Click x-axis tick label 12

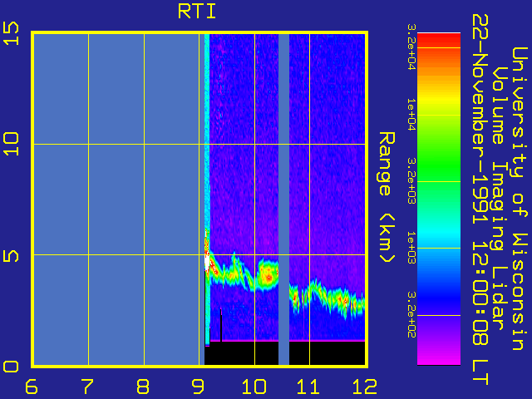[365, 387]
